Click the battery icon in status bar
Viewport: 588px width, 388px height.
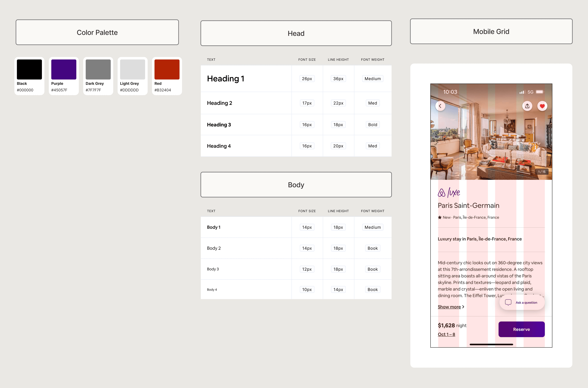[x=540, y=92]
